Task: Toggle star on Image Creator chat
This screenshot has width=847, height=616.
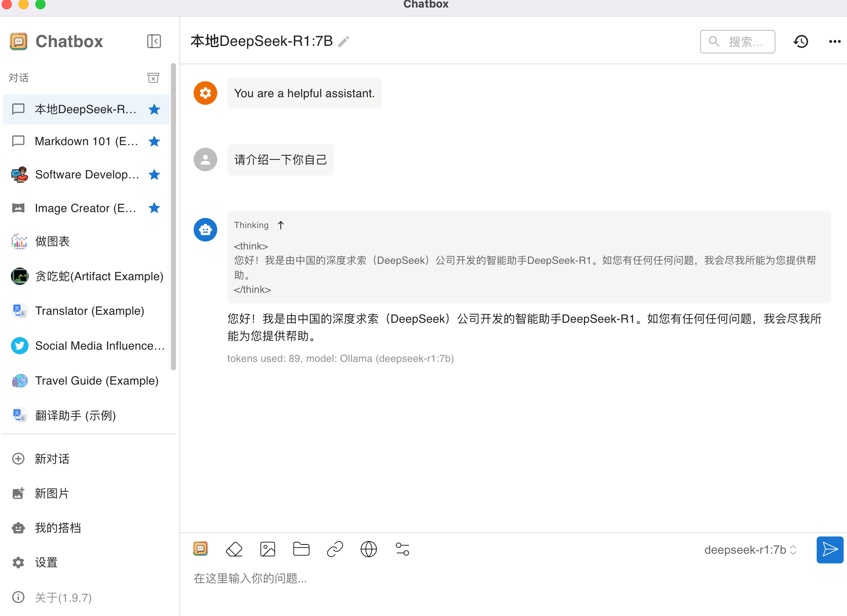Action: (x=154, y=208)
